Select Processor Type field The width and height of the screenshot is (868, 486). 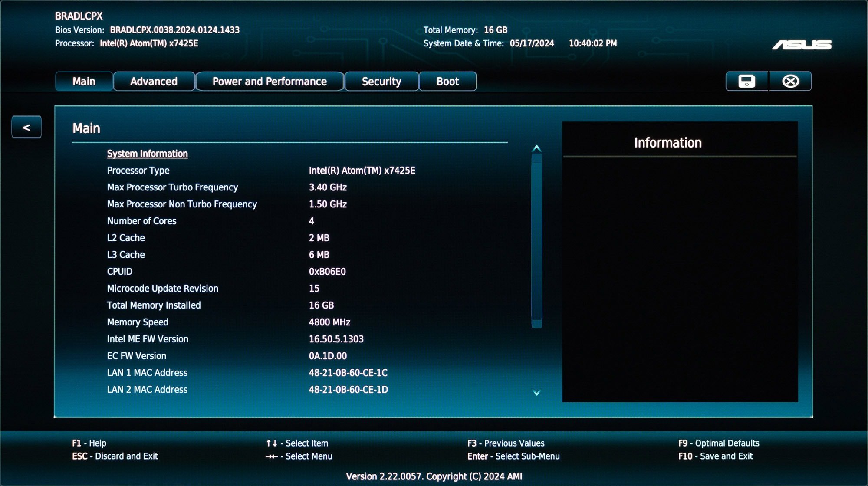click(x=138, y=171)
